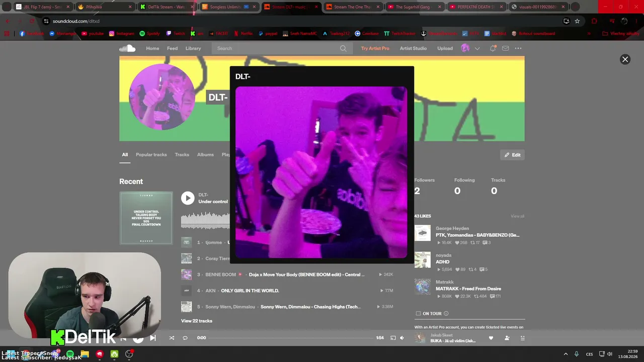This screenshot has width=644, height=362.
Task: Open the three-dots more menu in header
Action: [518, 48]
